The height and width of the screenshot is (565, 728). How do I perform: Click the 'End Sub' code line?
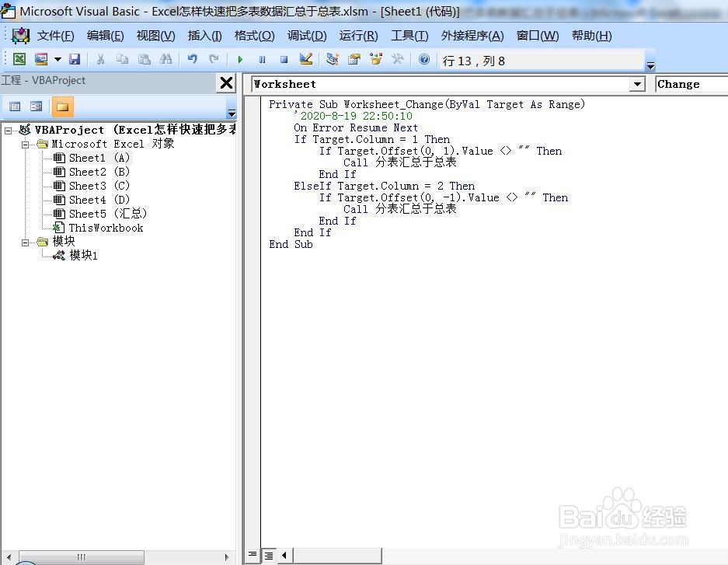point(291,244)
